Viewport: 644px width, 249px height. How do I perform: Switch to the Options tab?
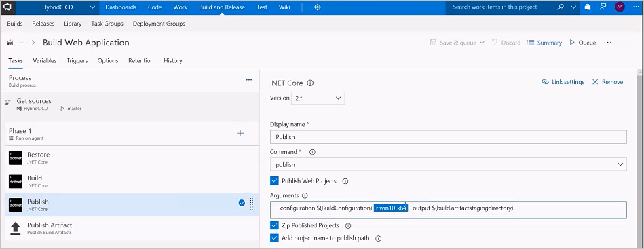pos(108,61)
